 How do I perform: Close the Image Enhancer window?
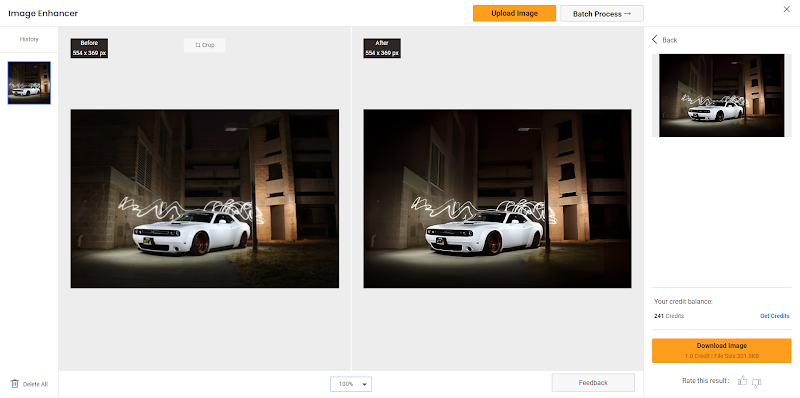(x=787, y=9)
